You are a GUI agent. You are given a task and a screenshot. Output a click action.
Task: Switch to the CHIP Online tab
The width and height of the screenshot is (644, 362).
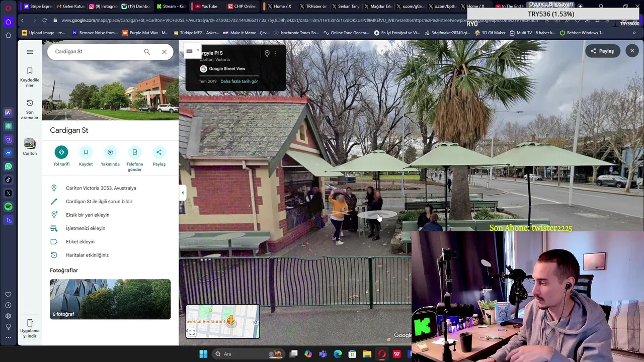click(242, 6)
